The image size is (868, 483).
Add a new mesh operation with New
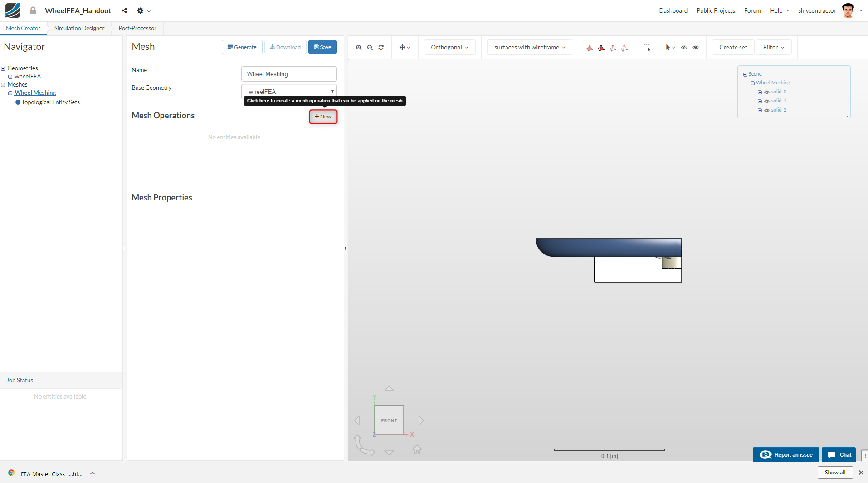323,117
